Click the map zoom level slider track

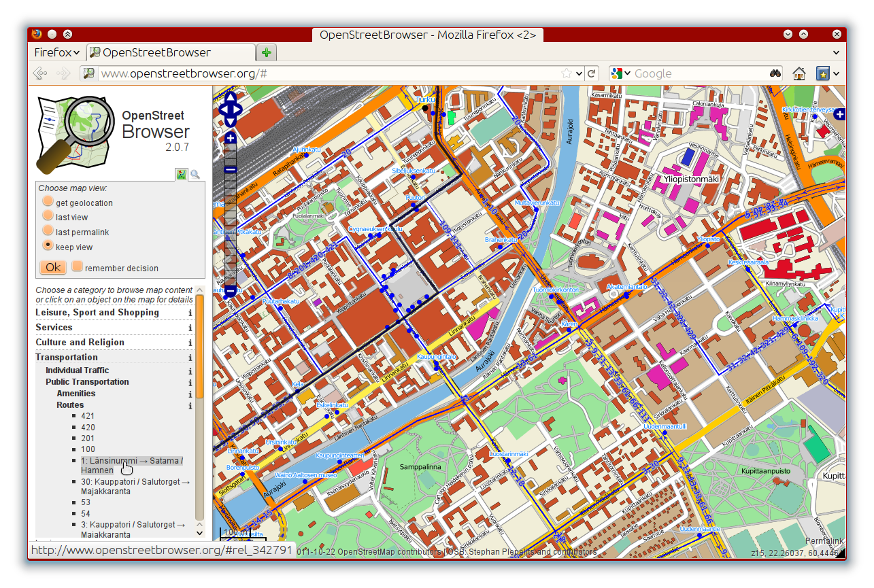point(231,215)
